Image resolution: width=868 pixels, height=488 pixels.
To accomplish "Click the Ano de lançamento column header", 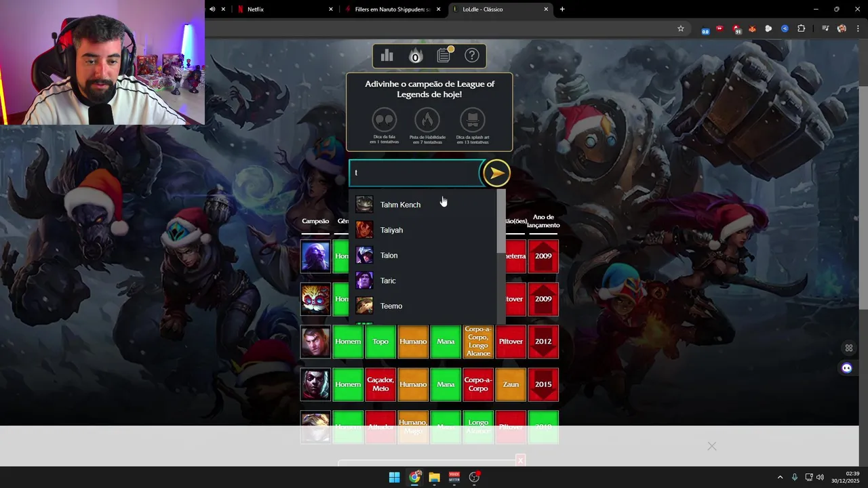I will point(543,221).
